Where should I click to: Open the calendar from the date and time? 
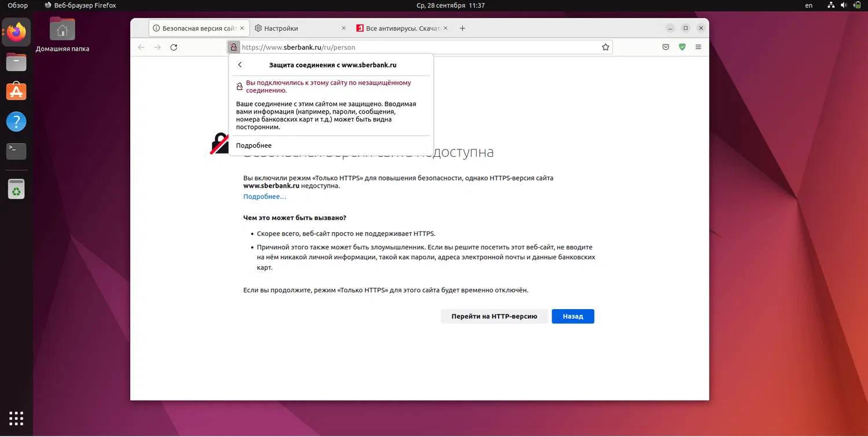pyautogui.click(x=450, y=5)
